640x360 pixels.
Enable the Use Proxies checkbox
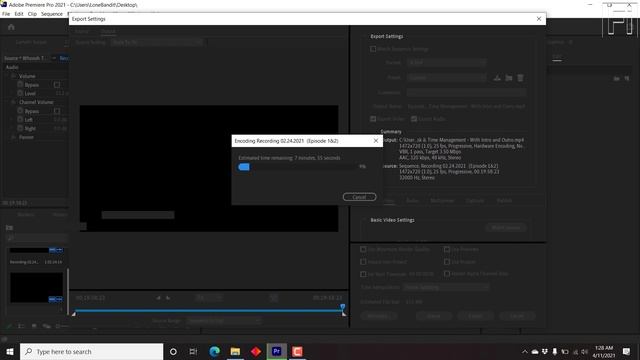tap(447, 262)
